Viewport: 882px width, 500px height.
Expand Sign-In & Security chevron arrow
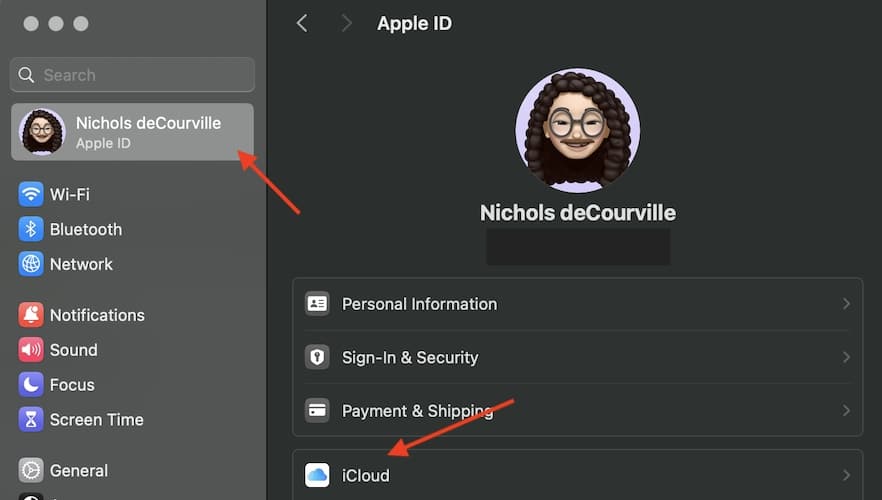click(x=846, y=357)
